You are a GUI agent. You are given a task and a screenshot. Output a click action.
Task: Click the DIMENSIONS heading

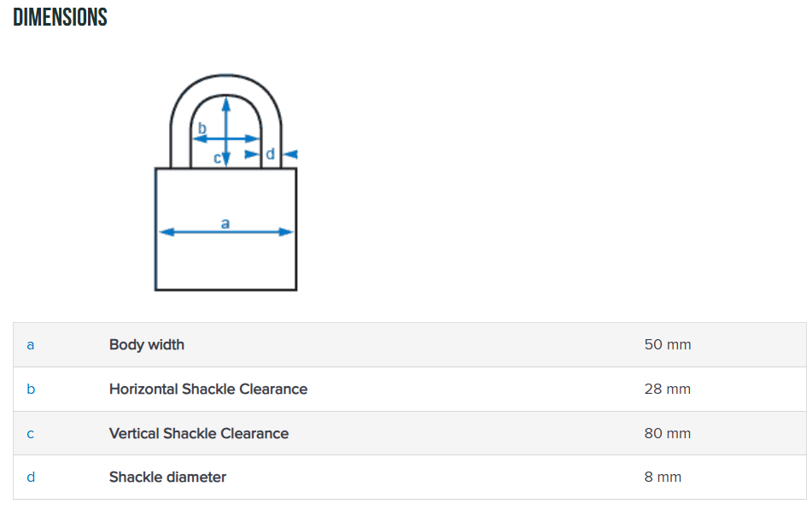coord(60,17)
